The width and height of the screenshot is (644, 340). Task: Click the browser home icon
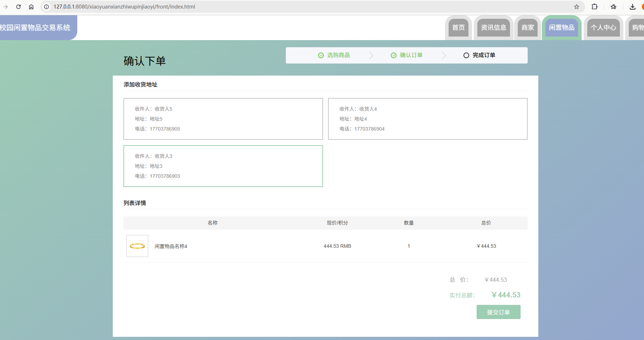click(x=31, y=6)
